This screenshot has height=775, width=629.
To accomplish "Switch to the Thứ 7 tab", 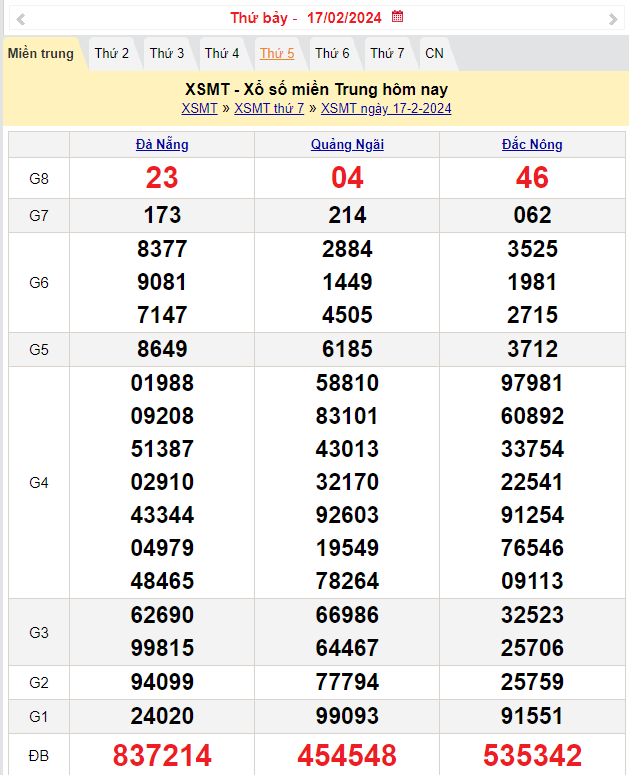I will (x=387, y=54).
